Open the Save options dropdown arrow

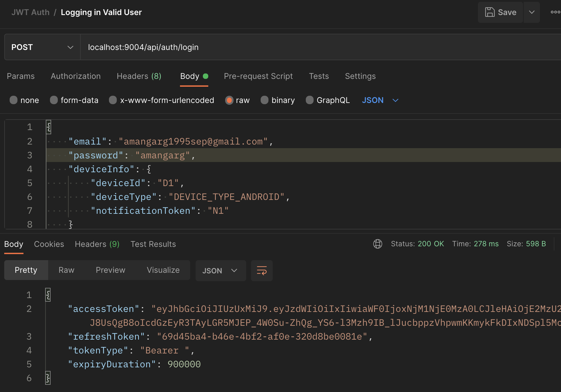(532, 12)
